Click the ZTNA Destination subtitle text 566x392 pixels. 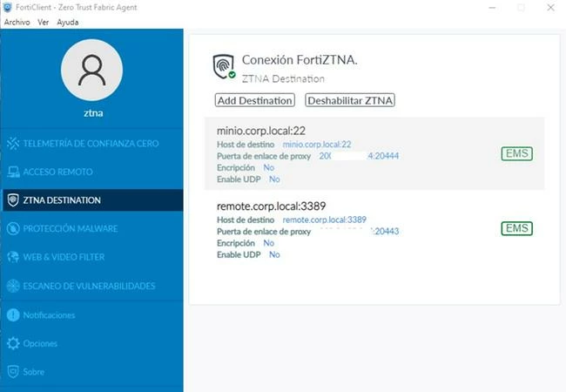283,78
